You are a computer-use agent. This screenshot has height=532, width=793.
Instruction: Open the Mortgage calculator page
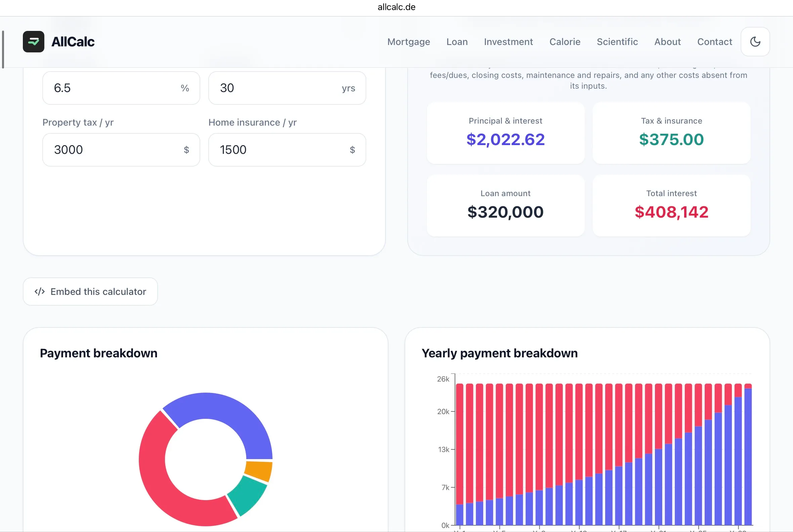click(x=409, y=42)
